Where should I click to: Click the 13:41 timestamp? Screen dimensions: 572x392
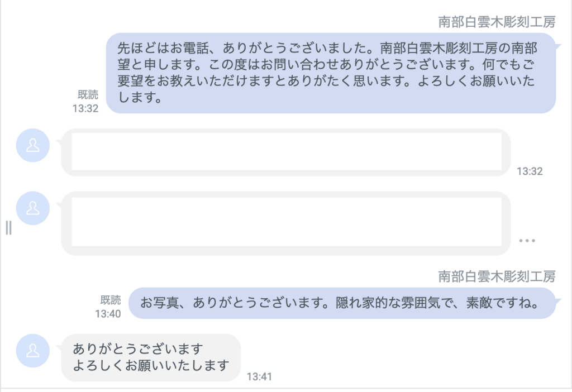259,377
